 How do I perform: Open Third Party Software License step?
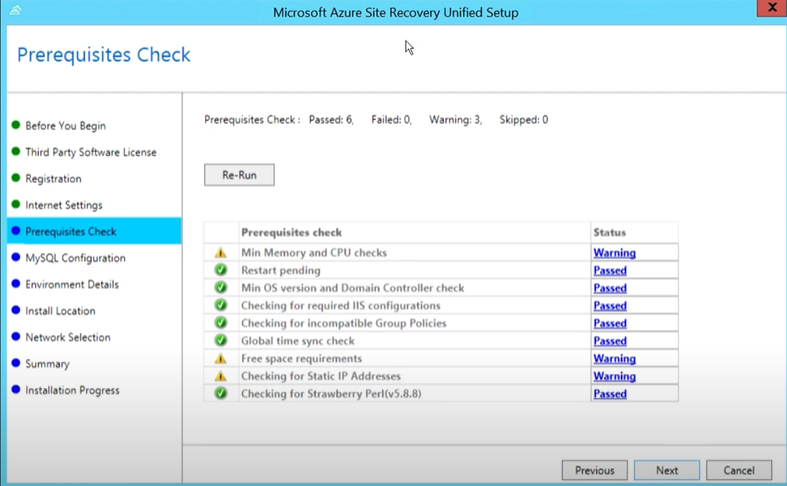click(91, 152)
